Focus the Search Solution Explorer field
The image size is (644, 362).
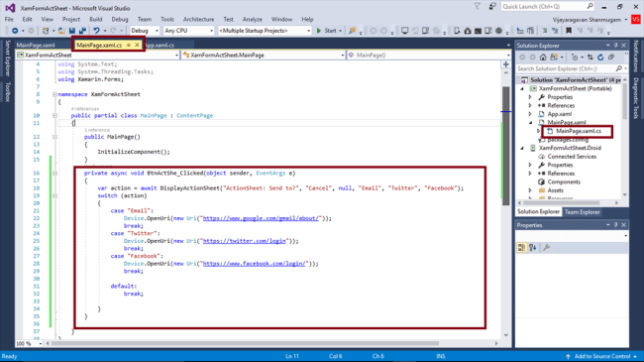coord(568,68)
